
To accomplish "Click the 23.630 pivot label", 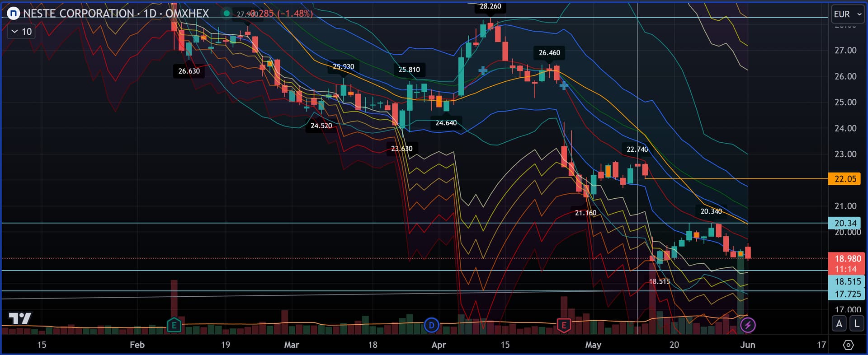I will pyautogui.click(x=402, y=149).
